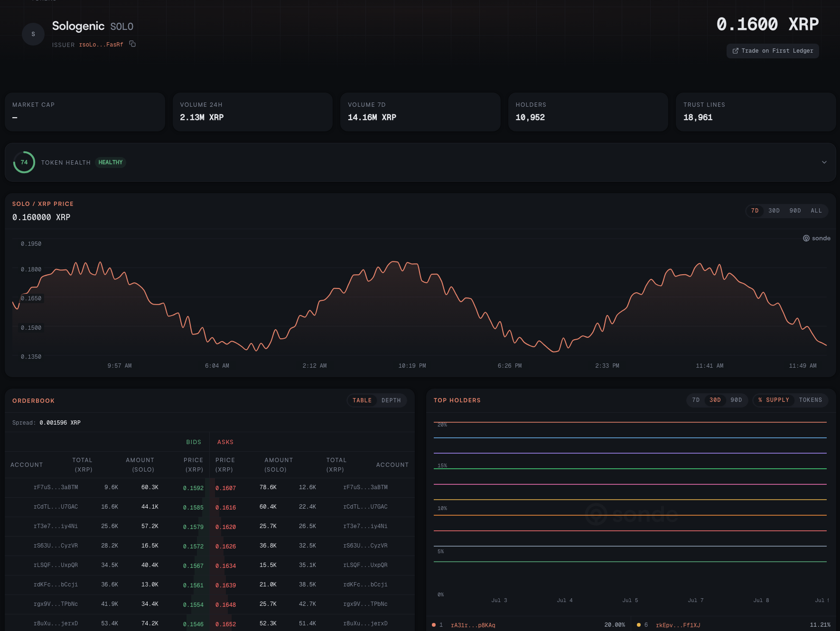This screenshot has height=631, width=840.
Task: Click the HEALTHY status badge
Action: (111, 162)
